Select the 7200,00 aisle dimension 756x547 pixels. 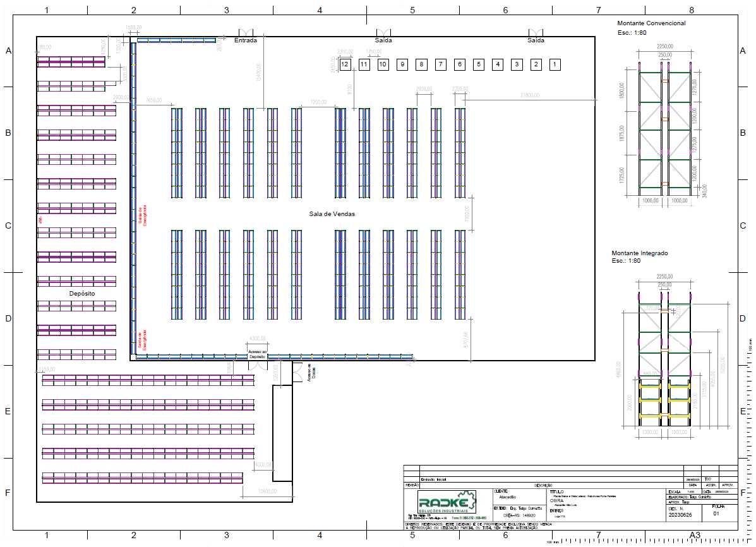coord(318,101)
